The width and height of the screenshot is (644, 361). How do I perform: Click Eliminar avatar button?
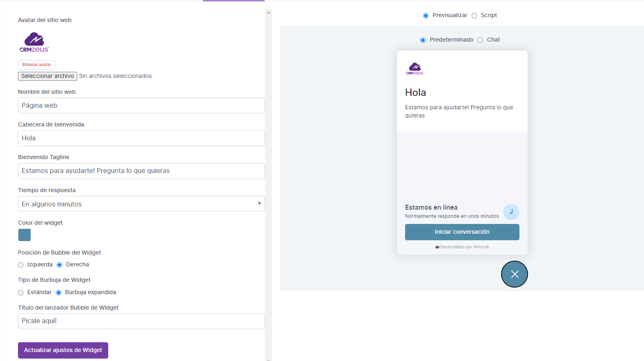coord(37,65)
